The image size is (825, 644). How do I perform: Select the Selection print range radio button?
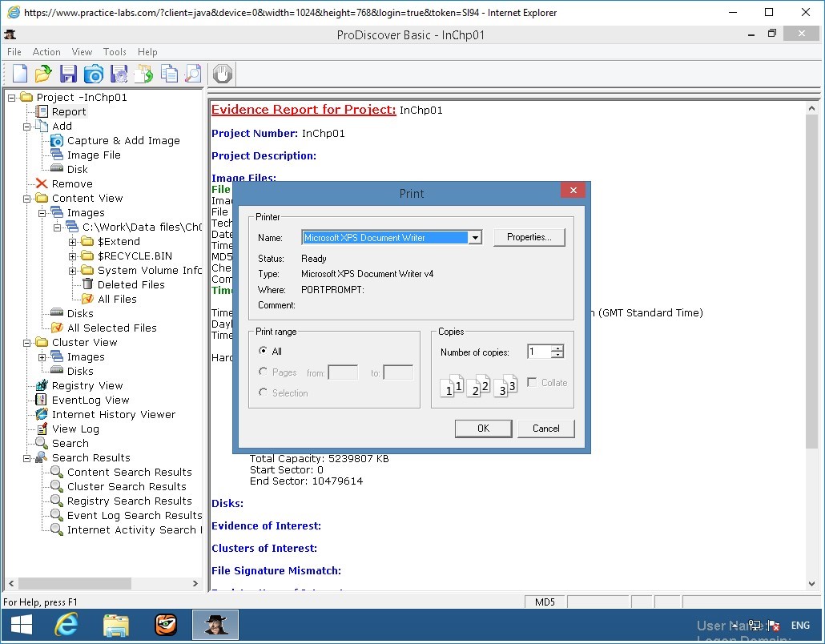(x=263, y=392)
